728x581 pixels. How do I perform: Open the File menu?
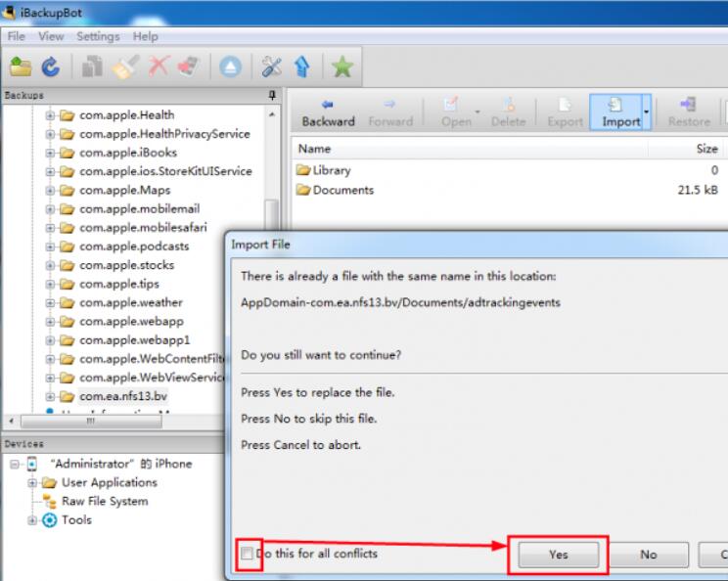tap(17, 36)
